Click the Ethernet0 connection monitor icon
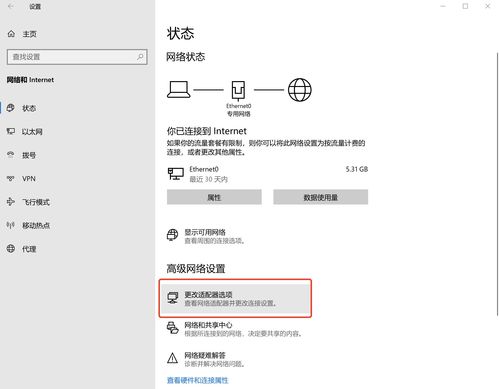499x389 pixels. tap(176, 174)
